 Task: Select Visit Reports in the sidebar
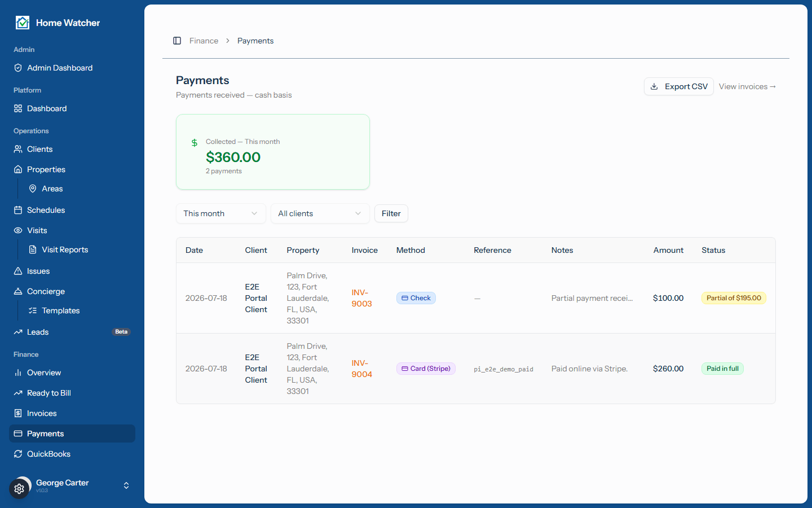pyautogui.click(x=80, y=249)
